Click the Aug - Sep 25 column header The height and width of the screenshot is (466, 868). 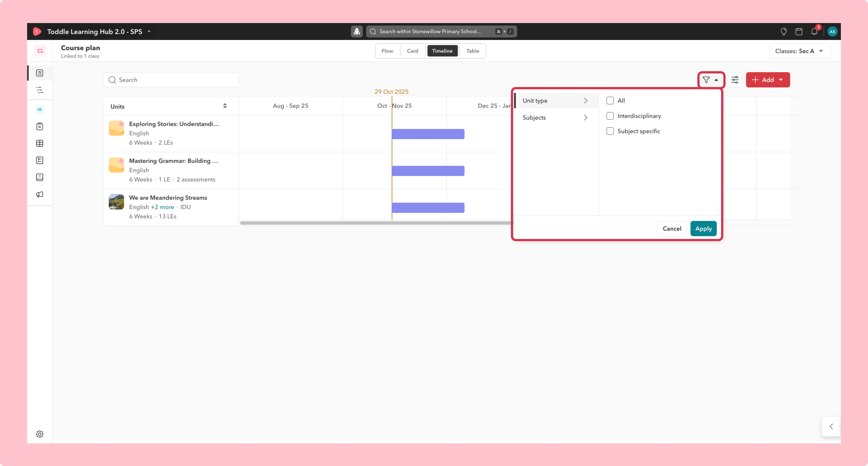[290, 106]
